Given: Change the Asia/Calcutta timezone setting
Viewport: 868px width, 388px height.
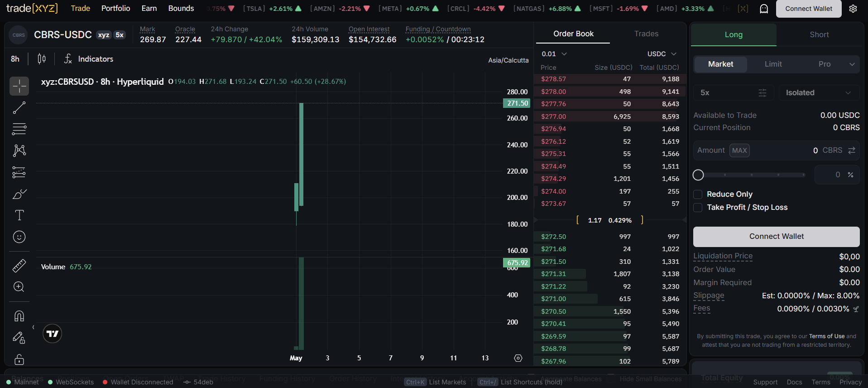Looking at the screenshot, I should tap(508, 60).
